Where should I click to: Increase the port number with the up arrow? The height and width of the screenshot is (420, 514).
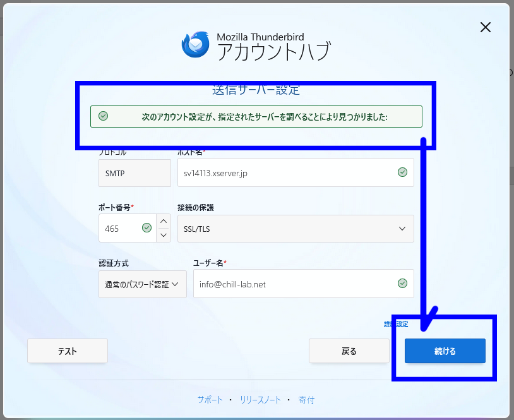pos(164,221)
